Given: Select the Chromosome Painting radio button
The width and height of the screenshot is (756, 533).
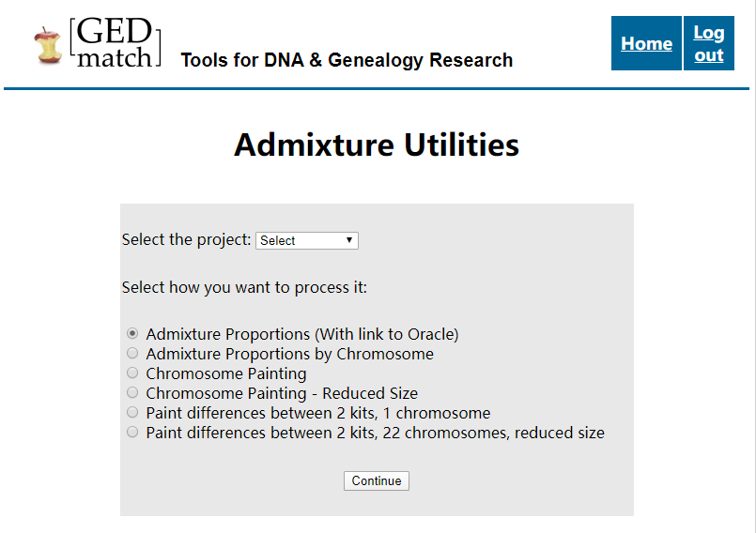Looking at the screenshot, I should pos(132,373).
